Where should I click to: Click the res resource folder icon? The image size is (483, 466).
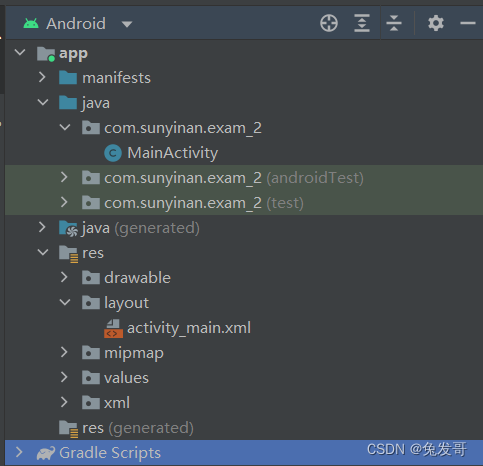(x=68, y=254)
